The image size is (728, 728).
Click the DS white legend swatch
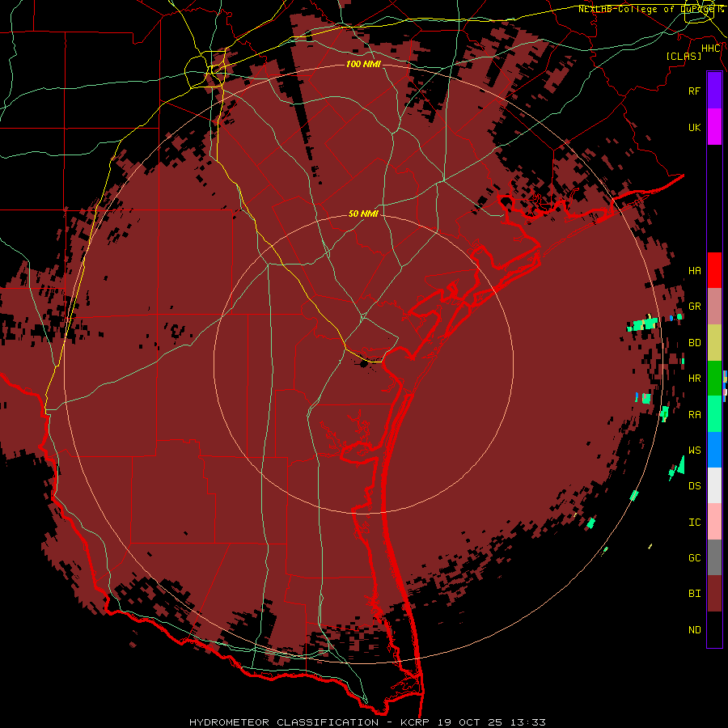(x=714, y=485)
